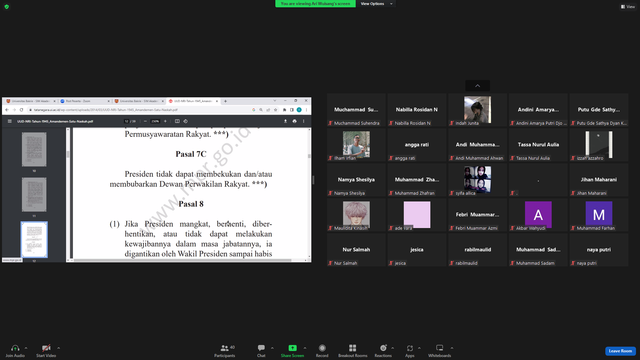Click the Chrome profile avatar in shared browser
The image size is (640, 360).
point(299,110)
